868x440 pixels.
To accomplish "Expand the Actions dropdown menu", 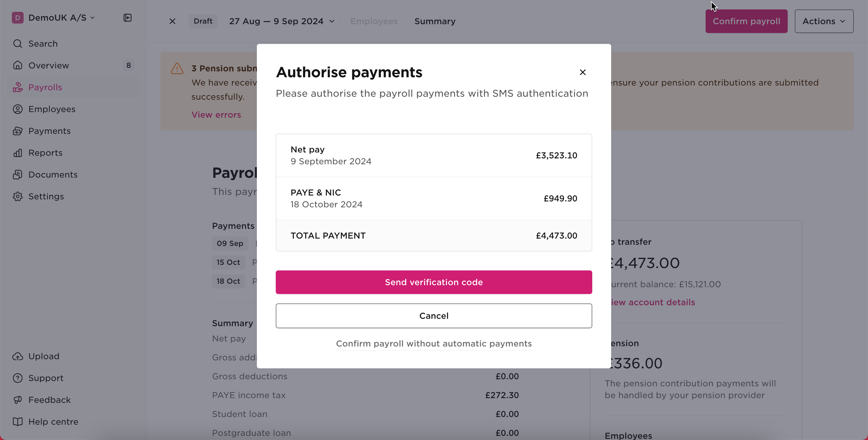I will pos(824,21).
